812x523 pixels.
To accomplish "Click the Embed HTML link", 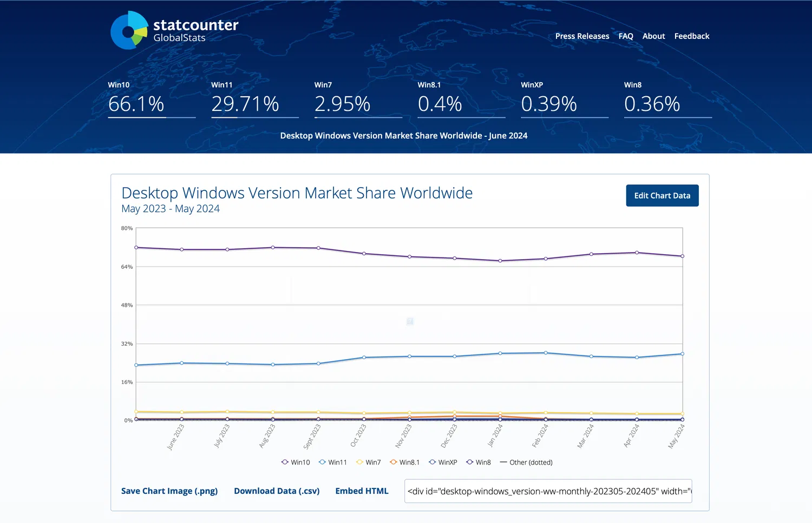I will click(x=362, y=491).
